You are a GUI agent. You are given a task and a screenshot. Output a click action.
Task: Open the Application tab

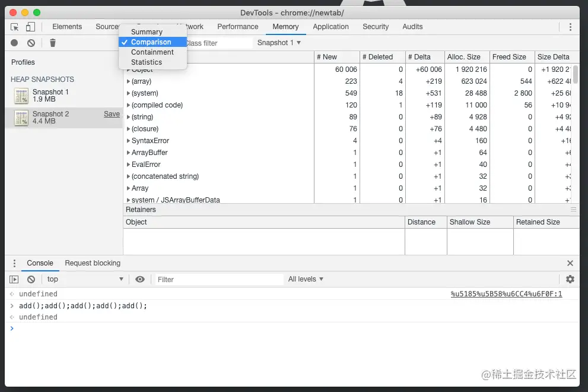330,27
